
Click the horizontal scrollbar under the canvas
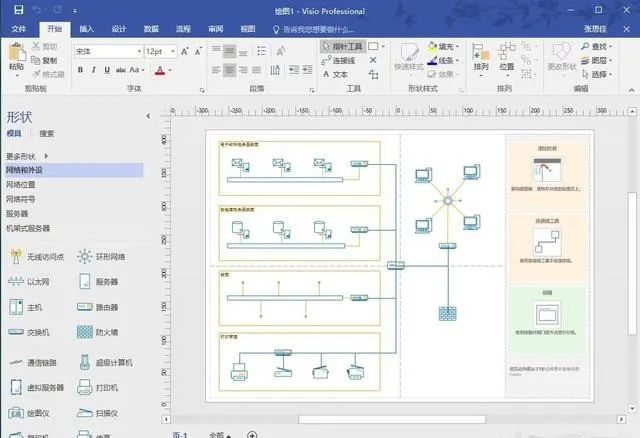[392, 419]
